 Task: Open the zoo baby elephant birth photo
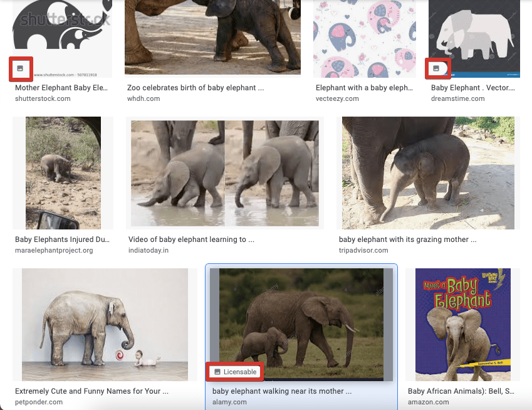click(212, 37)
